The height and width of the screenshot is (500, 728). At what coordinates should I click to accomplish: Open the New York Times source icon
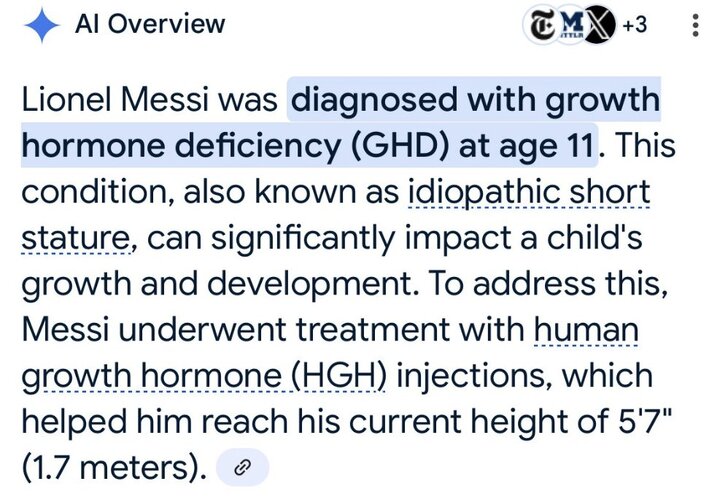click(541, 25)
